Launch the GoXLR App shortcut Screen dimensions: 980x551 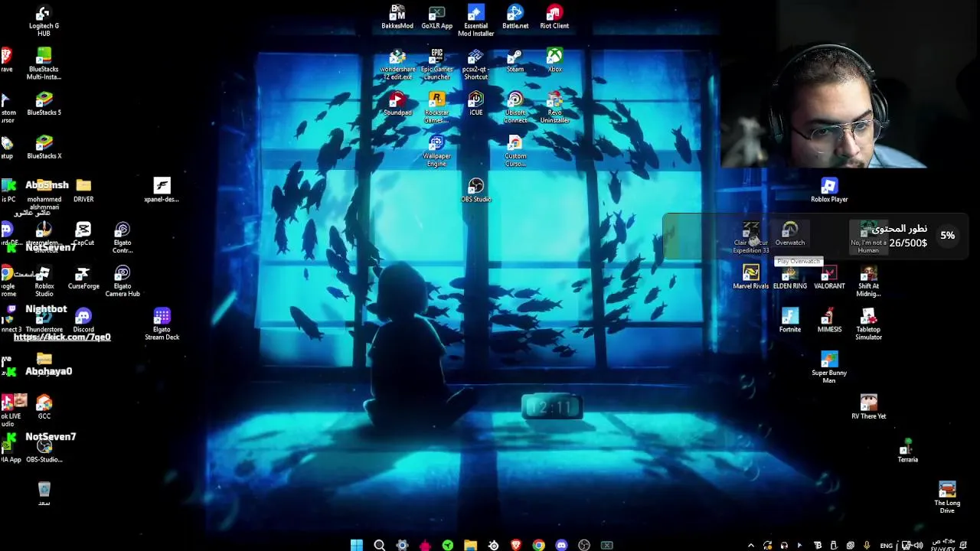(x=436, y=18)
